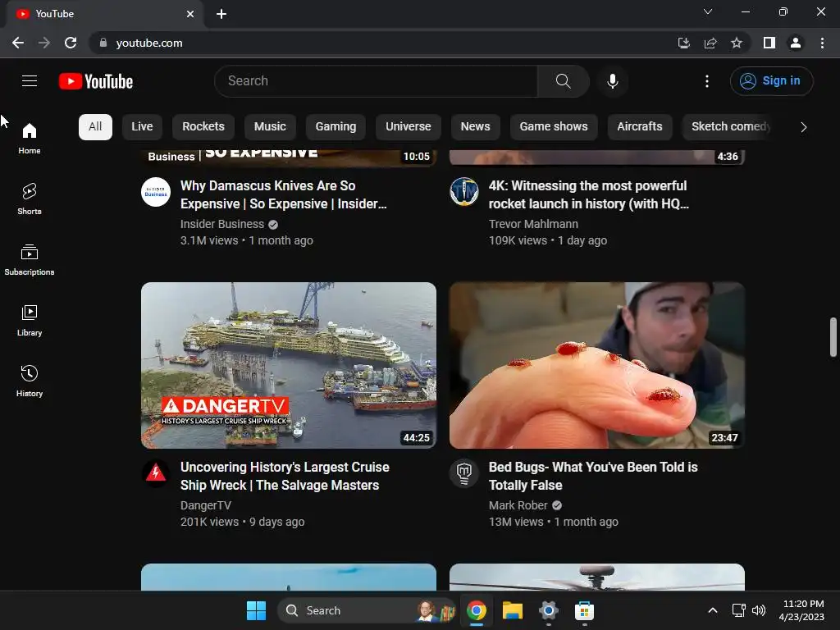The width and height of the screenshot is (840, 630).
Task: Visit the Trevor Mahlmann channel name
Action: (x=533, y=224)
